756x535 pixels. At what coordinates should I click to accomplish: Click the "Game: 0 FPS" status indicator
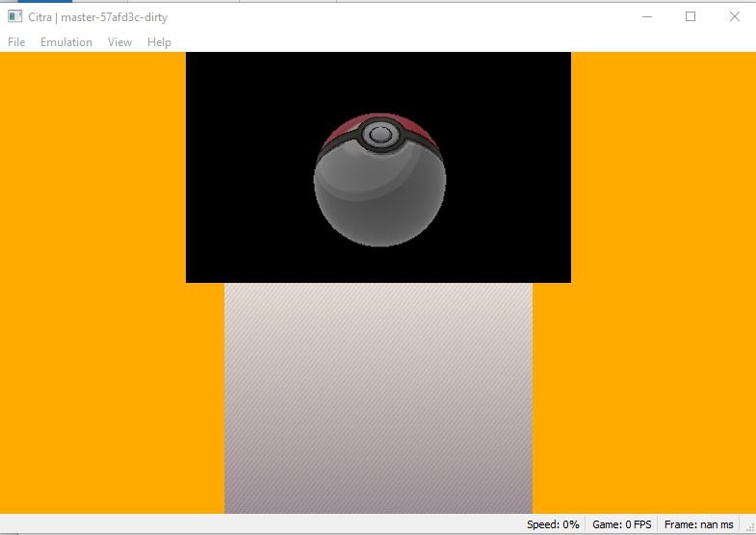point(621,524)
